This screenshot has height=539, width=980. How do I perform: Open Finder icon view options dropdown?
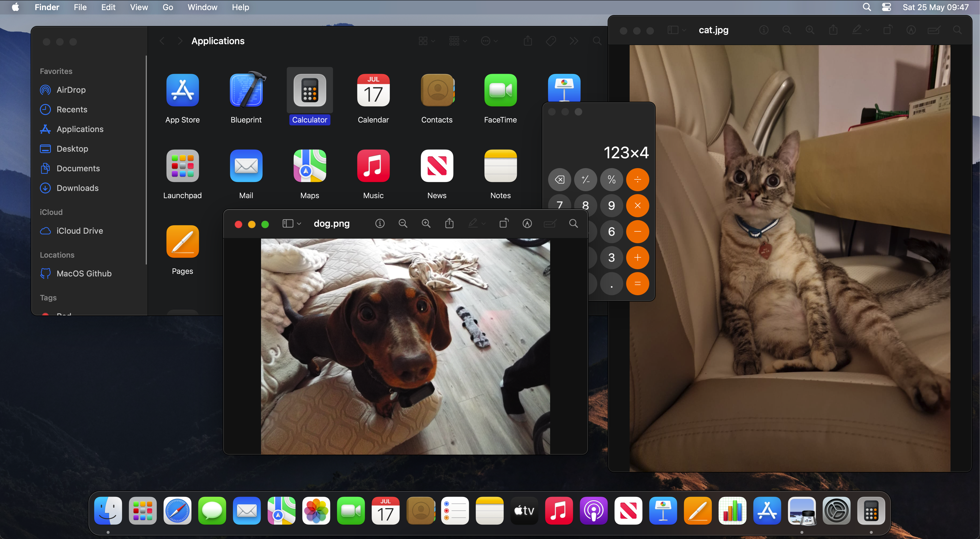pos(426,41)
